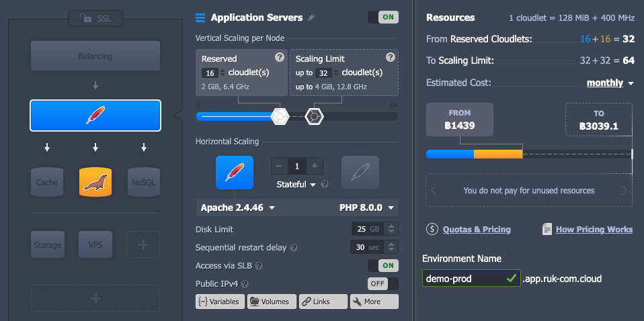Open the Stateful scaling mode dropdown

point(296,184)
